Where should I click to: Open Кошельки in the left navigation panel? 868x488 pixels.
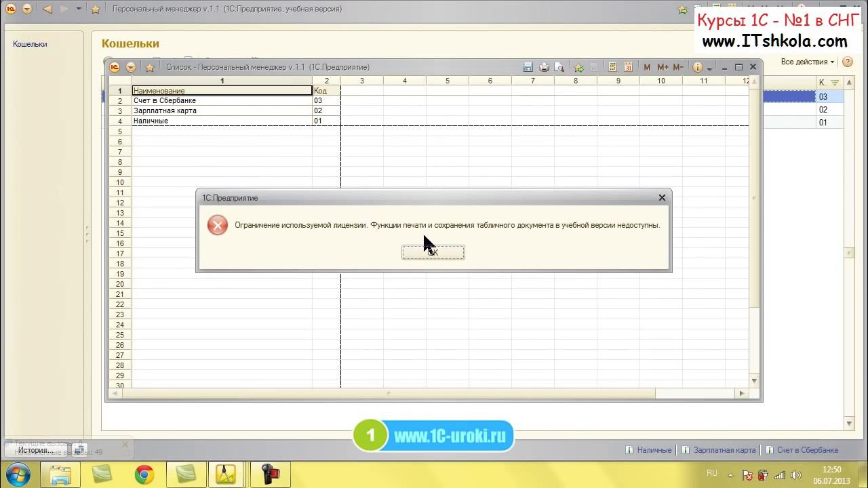[x=30, y=44]
